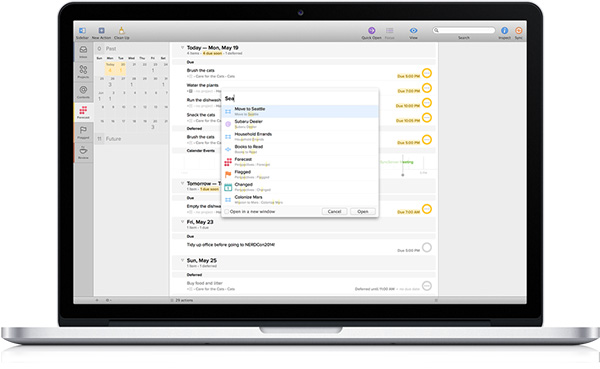
Task: Select the 'Future' row in forecast sidebar
Action: pyautogui.click(x=131, y=139)
